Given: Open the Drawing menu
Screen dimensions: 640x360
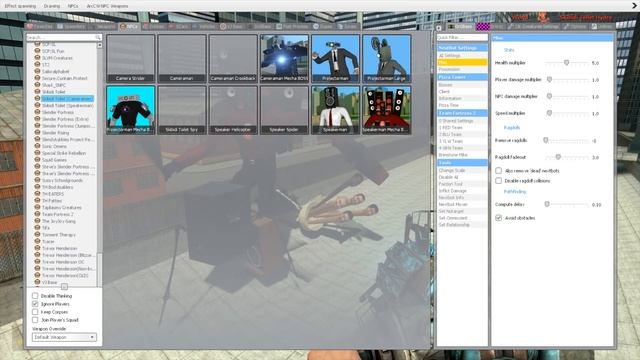Looking at the screenshot, I should coord(52,6).
